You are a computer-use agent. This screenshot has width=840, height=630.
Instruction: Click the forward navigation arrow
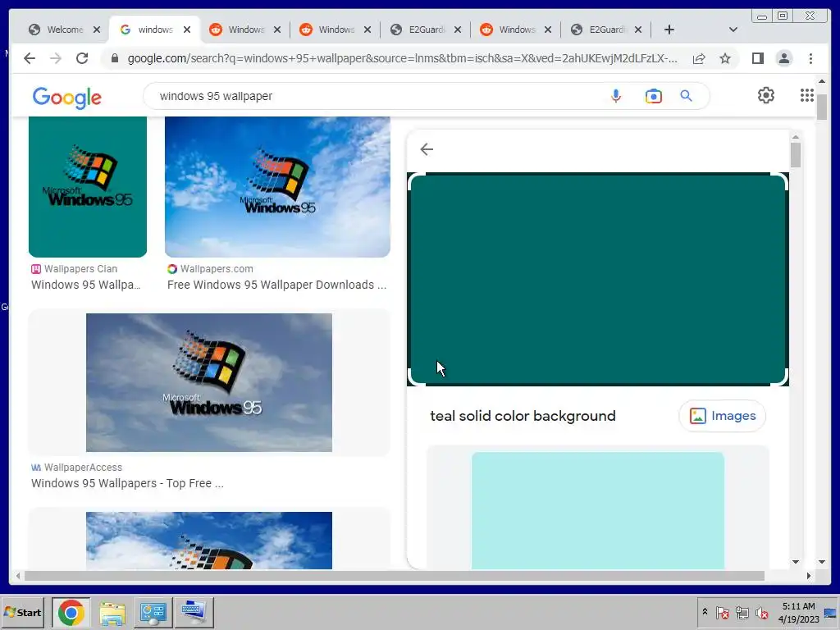pos(56,58)
